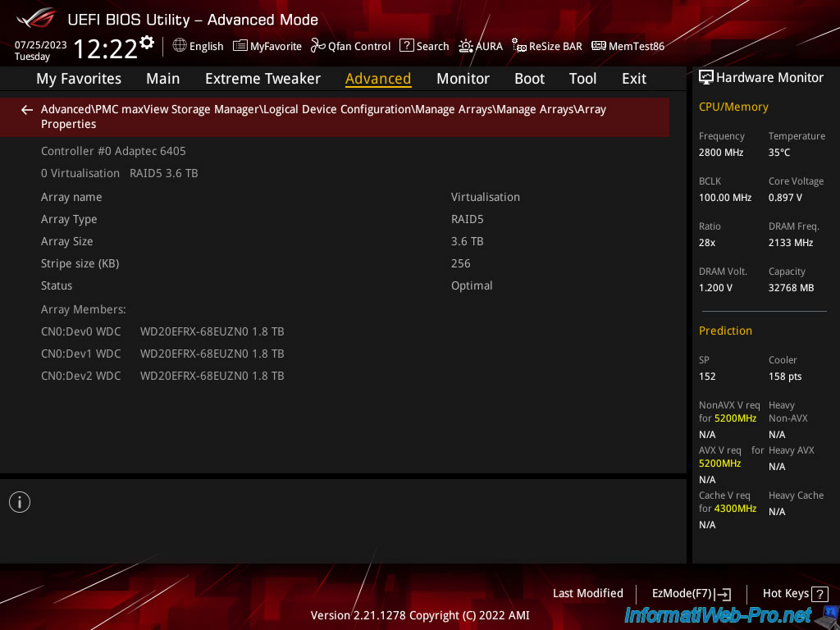Image resolution: width=840 pixels, height=630 pixels.
Task: Click the Optimal status value
Action: 472,285
